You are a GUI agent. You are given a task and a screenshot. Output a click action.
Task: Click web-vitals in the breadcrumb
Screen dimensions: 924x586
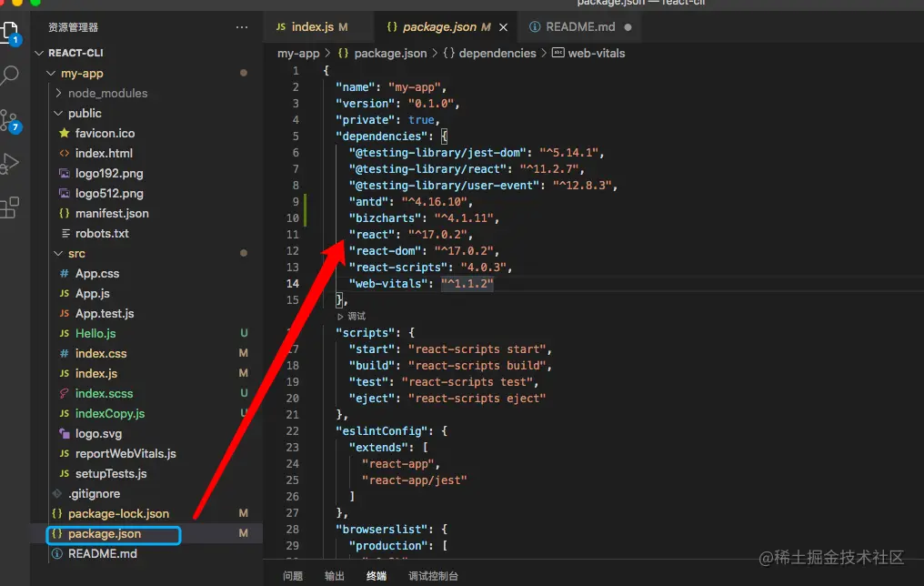596,53
